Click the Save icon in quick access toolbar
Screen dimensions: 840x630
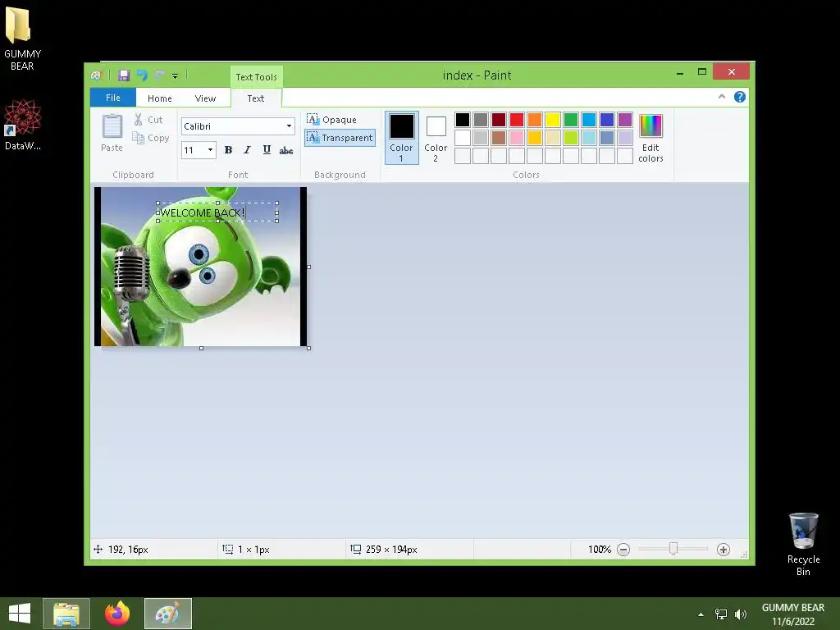point(124,75)
